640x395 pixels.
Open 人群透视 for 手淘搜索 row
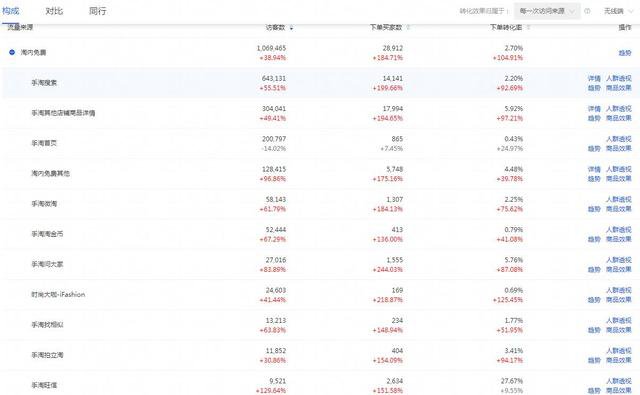click(x=618, y=78)
